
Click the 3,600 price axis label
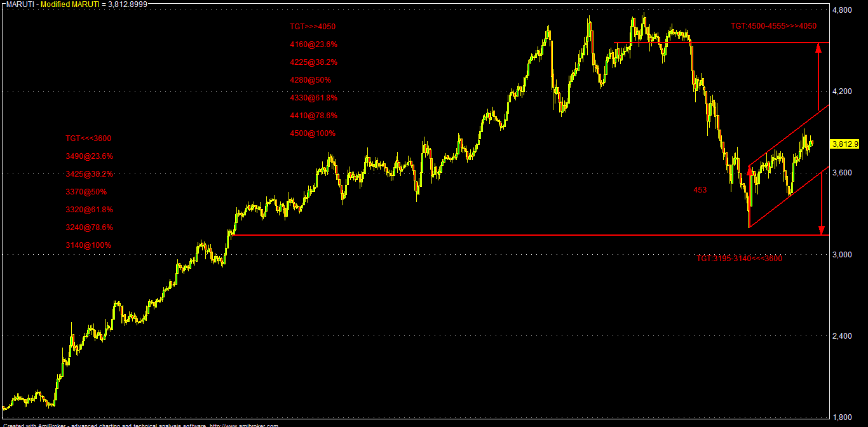coord(842,173)
